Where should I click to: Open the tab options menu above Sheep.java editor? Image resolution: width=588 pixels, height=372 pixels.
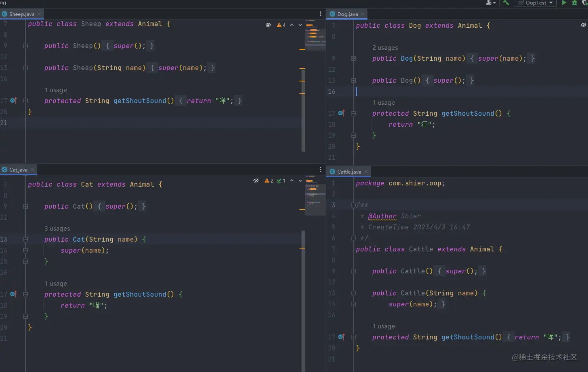coord(321,14)
